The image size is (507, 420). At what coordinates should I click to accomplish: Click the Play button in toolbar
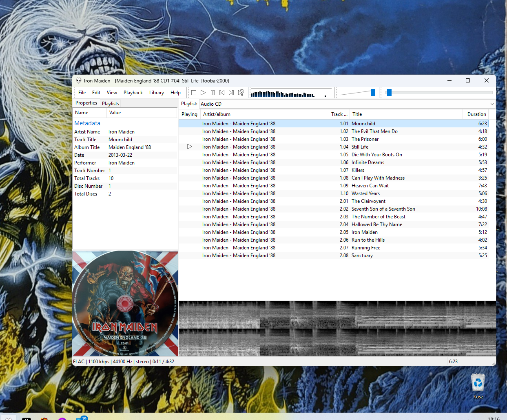(203, 93)
